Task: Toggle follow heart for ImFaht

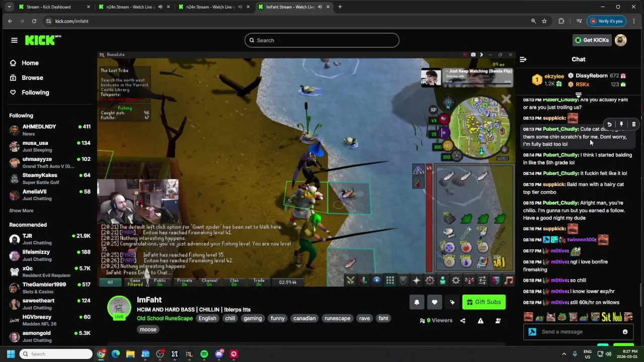Action: point(435,302)
